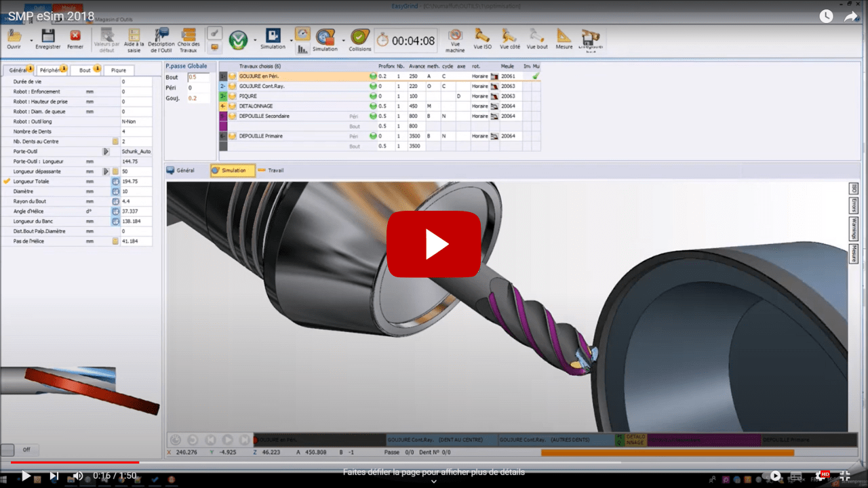Click the Simulation globe icon
Image resolution: width=868 pixels, height=488 pixels.
[325, 37]
